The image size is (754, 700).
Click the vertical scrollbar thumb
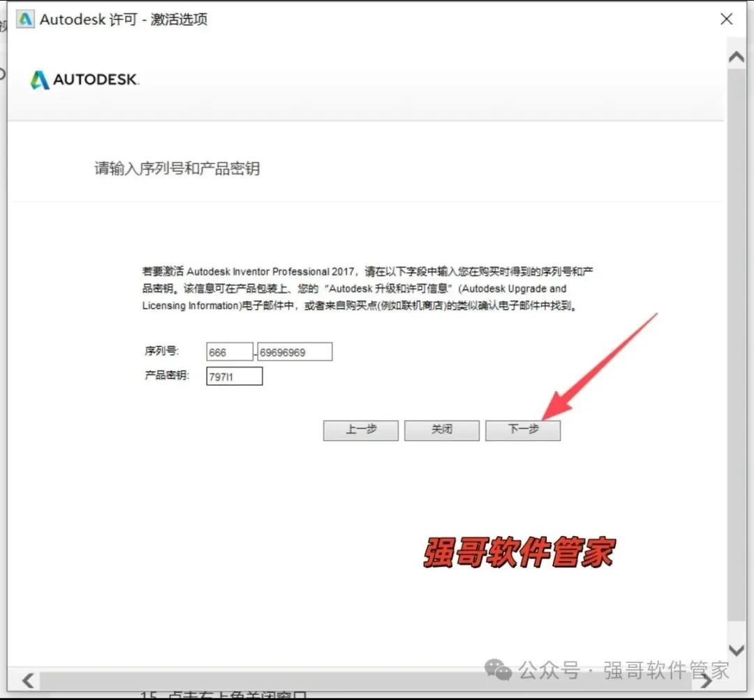coord(736,344)
